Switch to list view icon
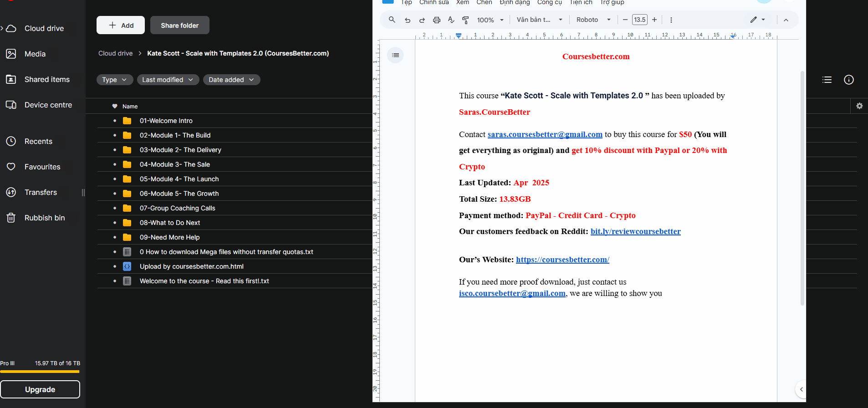The height and width of the screenshot is (408, 868). [827, 80]
